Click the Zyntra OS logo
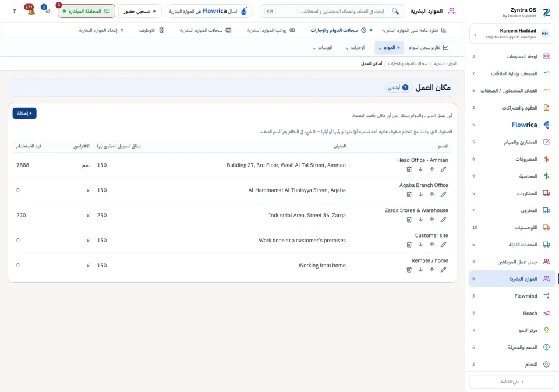The height and width of the screenshot is (392, 559). click(546, 12)
